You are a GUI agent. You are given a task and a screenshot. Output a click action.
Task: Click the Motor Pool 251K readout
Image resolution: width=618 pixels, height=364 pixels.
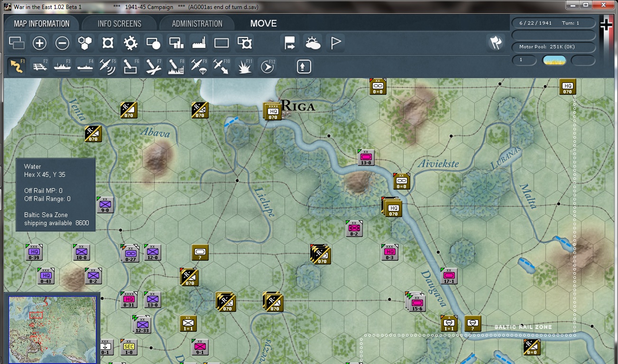tap(553, 47)
